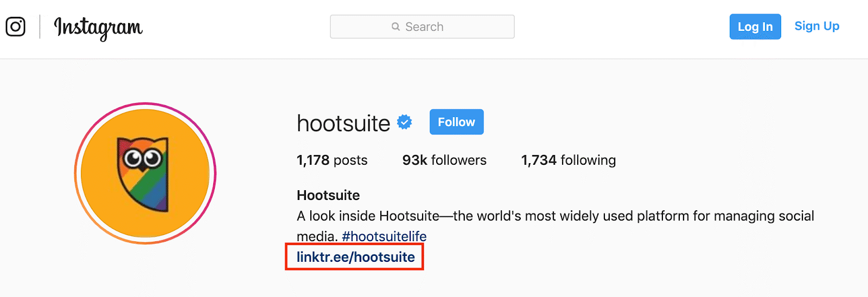Click the bold Hootsuite display name
Screen dimensions: 868x297
coord(328,195)
